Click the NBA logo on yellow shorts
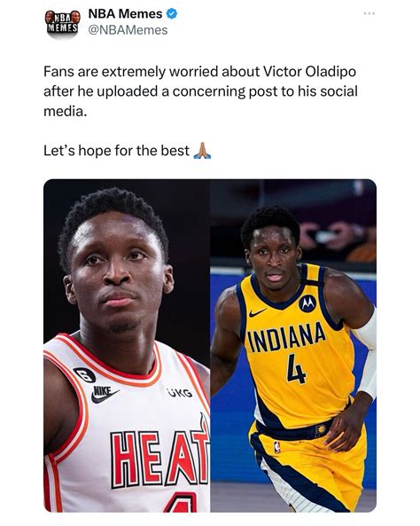This screenshot has width=420, height=526. [x=276, y=448]
